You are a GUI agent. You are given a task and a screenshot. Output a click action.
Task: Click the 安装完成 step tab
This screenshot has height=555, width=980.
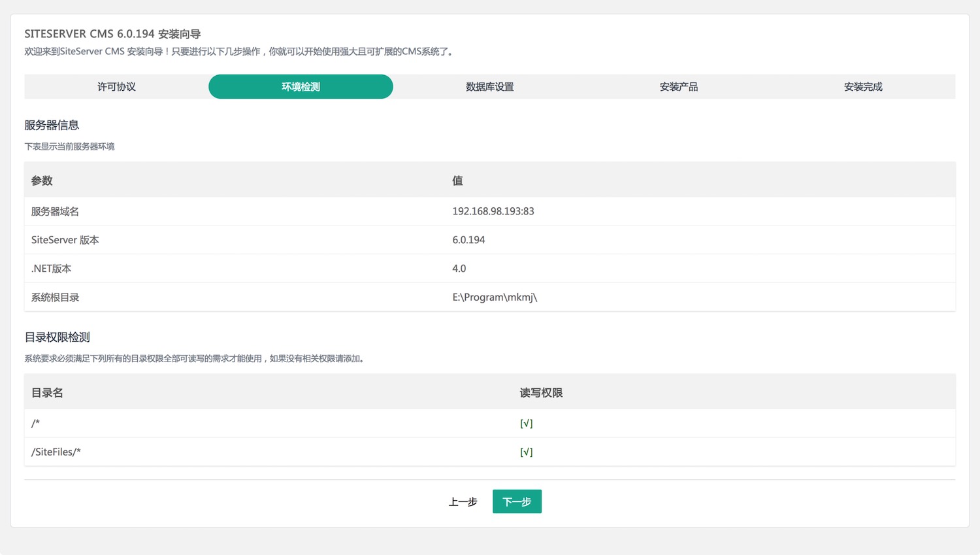[862, 87]
